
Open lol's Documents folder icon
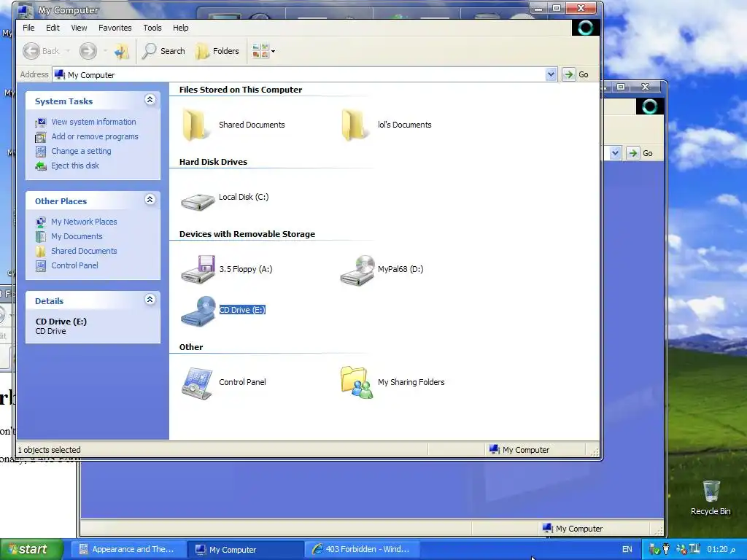[x=355, y=125]
